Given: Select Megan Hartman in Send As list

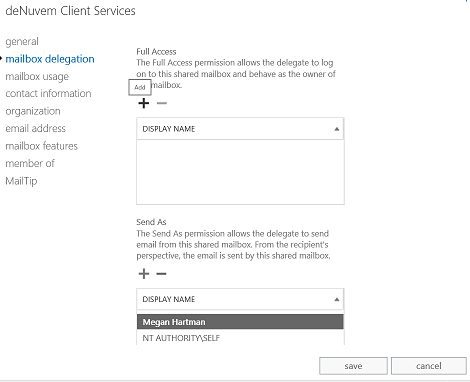Looking at the screenshot, I should 240,322.
